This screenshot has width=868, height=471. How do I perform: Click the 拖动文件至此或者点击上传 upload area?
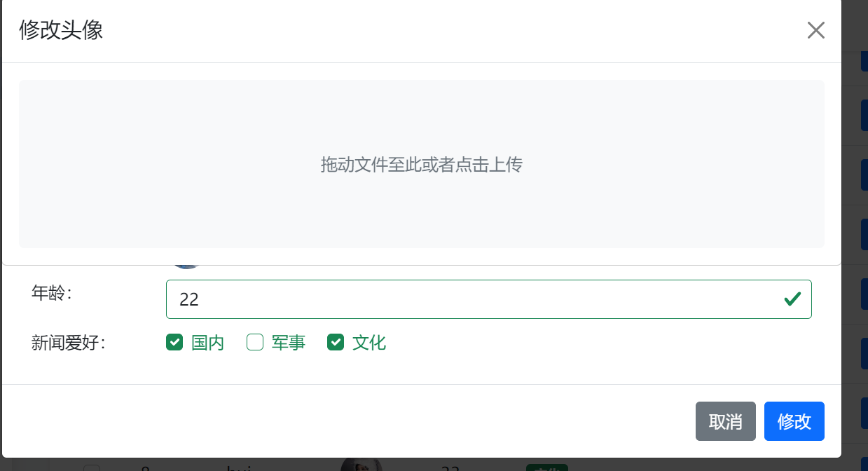click(422, 164)
